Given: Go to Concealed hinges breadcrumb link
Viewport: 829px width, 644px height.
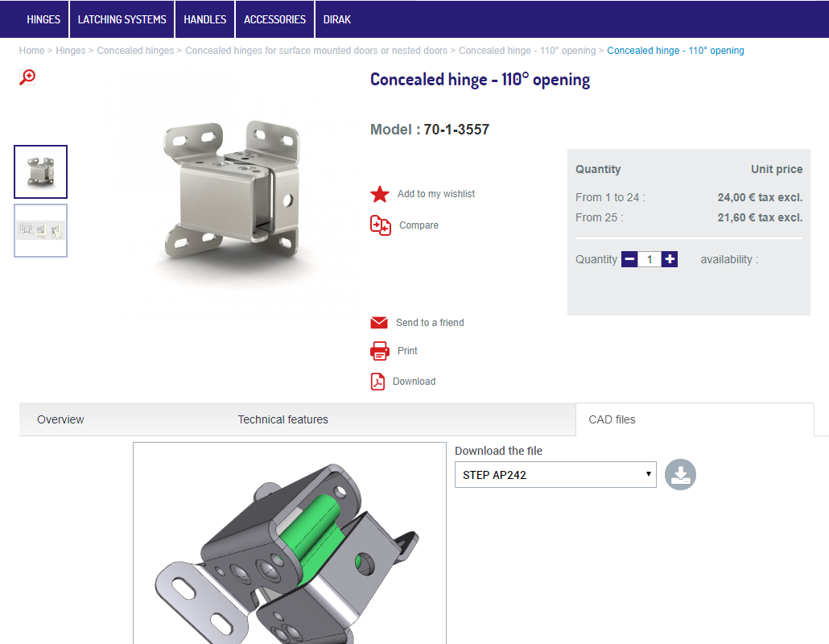Looking at the screenshot, I should 135,51.
